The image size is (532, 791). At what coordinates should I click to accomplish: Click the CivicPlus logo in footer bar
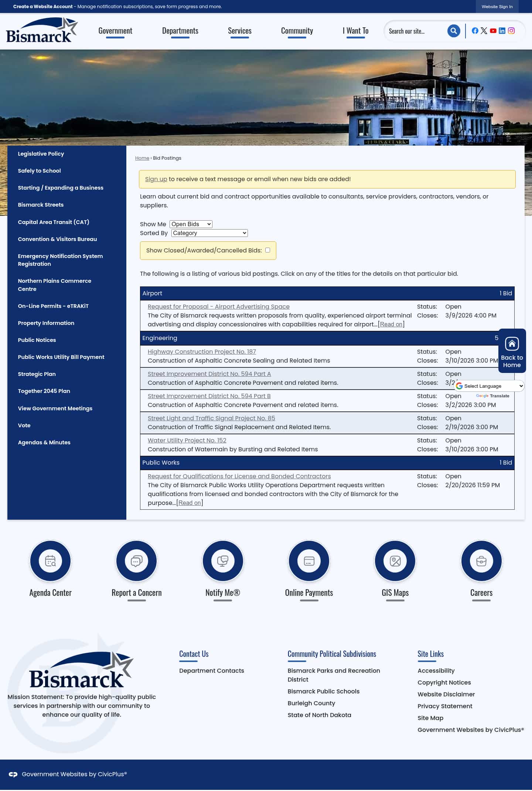(x=13, y=774)
